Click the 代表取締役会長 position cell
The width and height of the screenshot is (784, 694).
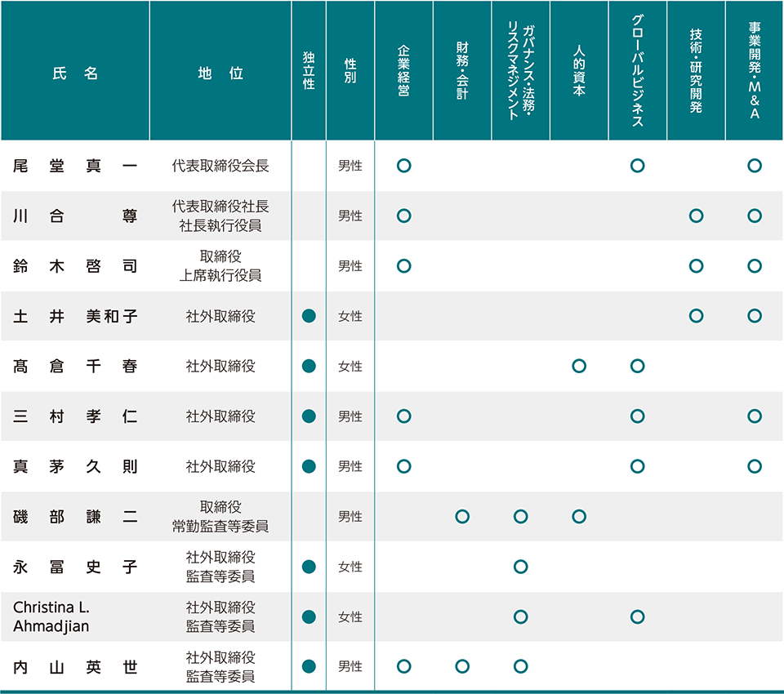220,166
